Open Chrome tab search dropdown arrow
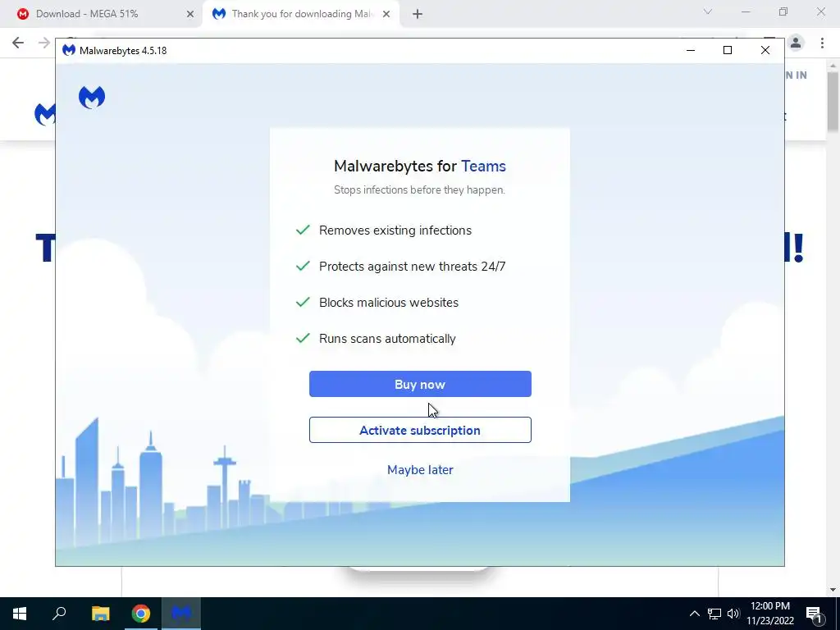The width and height of the screenshot is (840, 630). (x=708, y=11)
